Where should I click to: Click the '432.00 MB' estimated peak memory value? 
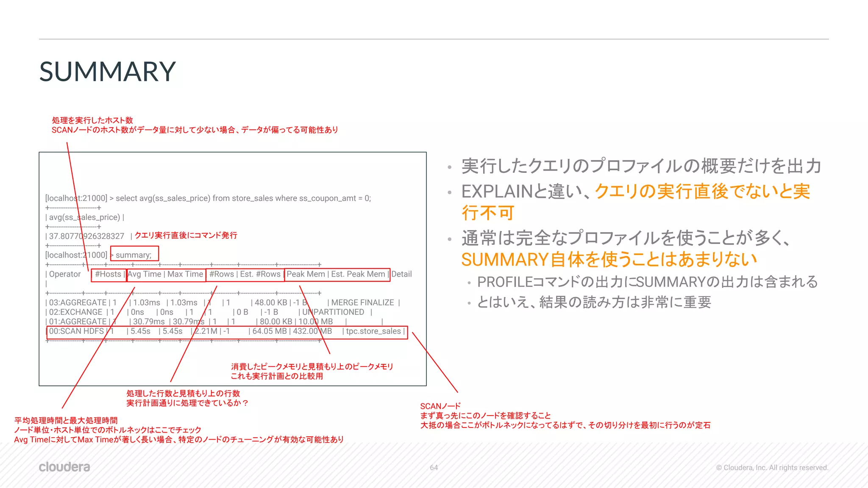tap(312, 331)
